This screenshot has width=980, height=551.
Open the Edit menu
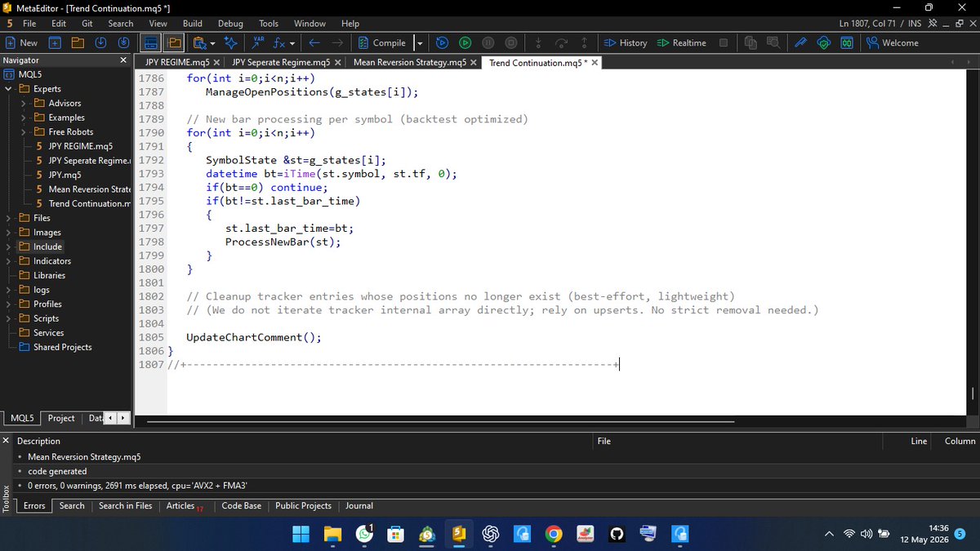59,24
